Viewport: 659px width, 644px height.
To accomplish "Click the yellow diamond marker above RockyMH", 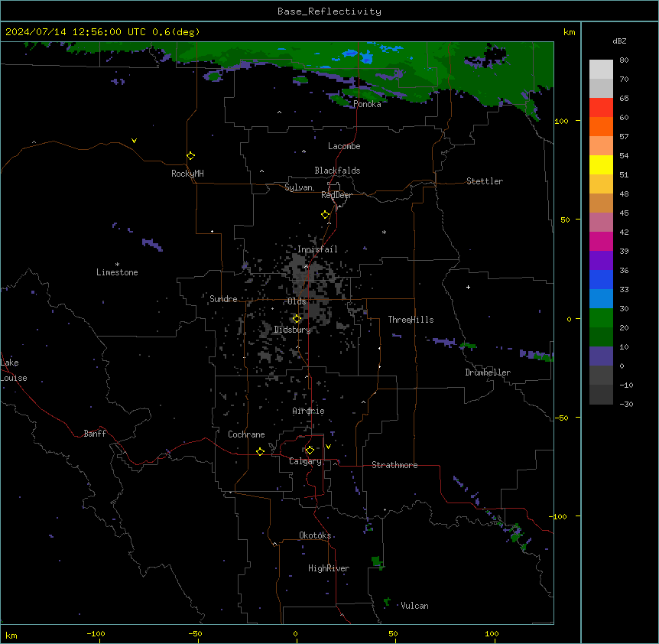I will coord(191,156).
